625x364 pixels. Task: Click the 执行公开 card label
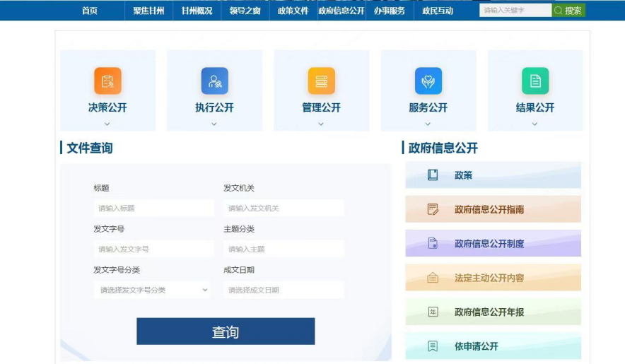pos(214,107)
